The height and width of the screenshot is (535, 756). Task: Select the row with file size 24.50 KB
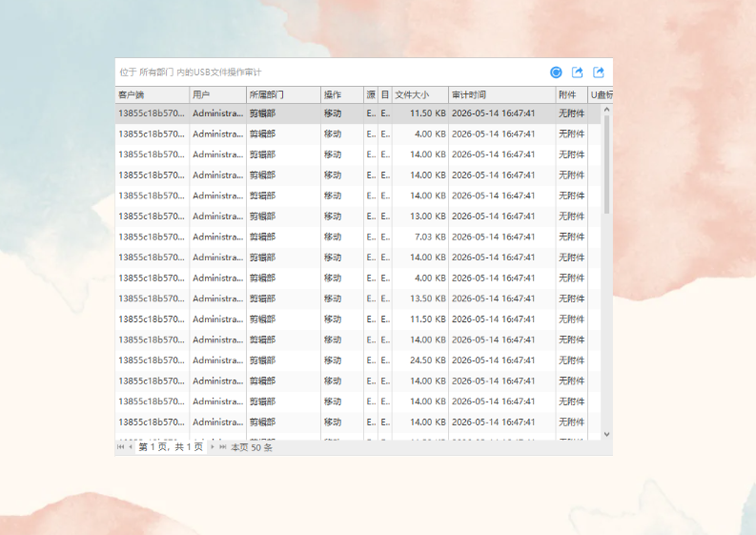click(358, 360)
